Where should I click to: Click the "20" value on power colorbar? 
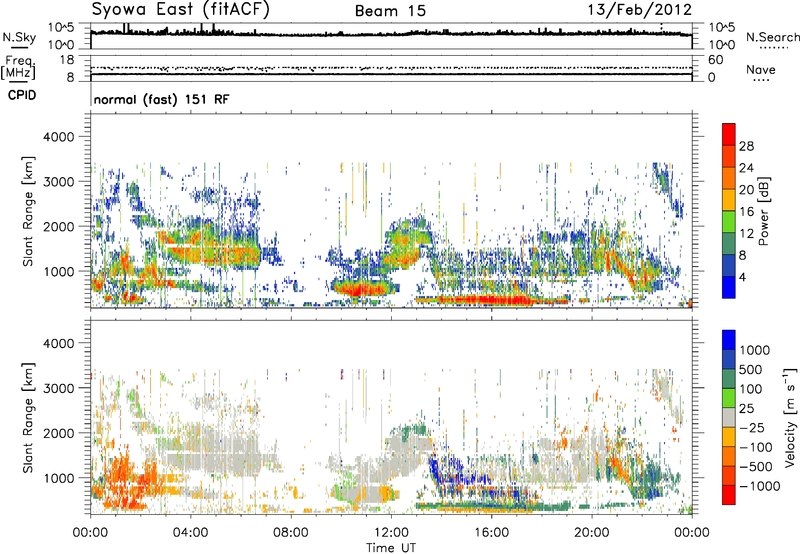pyautogui.click(x=746, y=190)
